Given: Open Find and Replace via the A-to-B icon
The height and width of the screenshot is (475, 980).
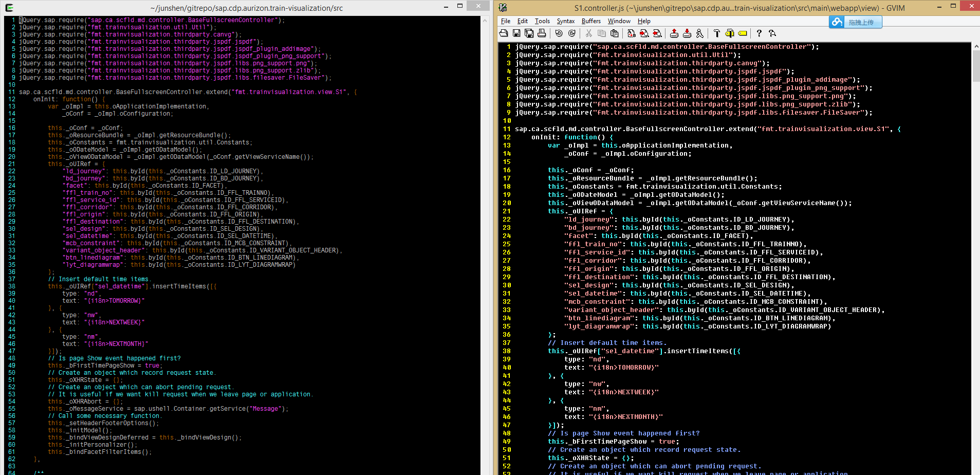Looking at the screenshot, I should (632, 33).
